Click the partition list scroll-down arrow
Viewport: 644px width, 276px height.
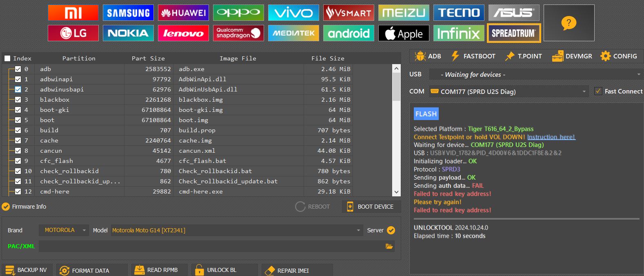[x=396, y=192]
